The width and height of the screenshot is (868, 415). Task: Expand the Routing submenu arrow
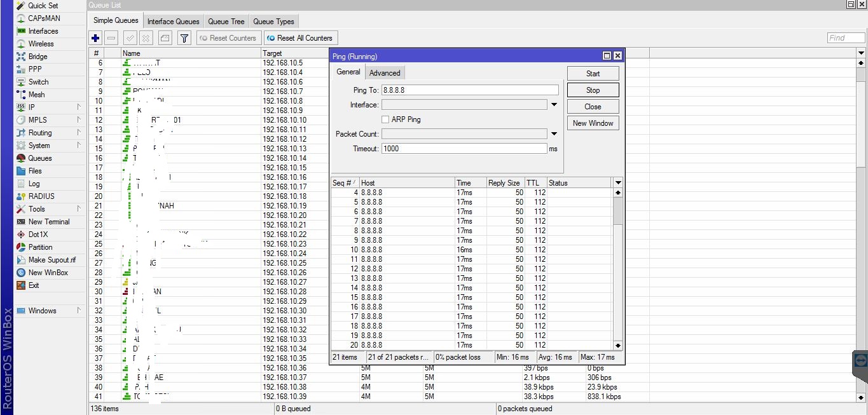[x=79, y=133]
